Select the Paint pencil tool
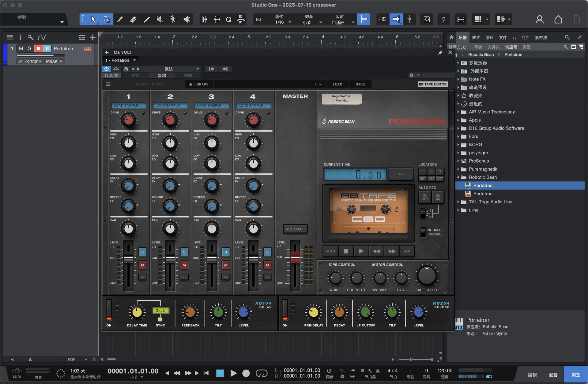This screenshot has height=384, width=588. pyautogui.click(x=147, y=20)
